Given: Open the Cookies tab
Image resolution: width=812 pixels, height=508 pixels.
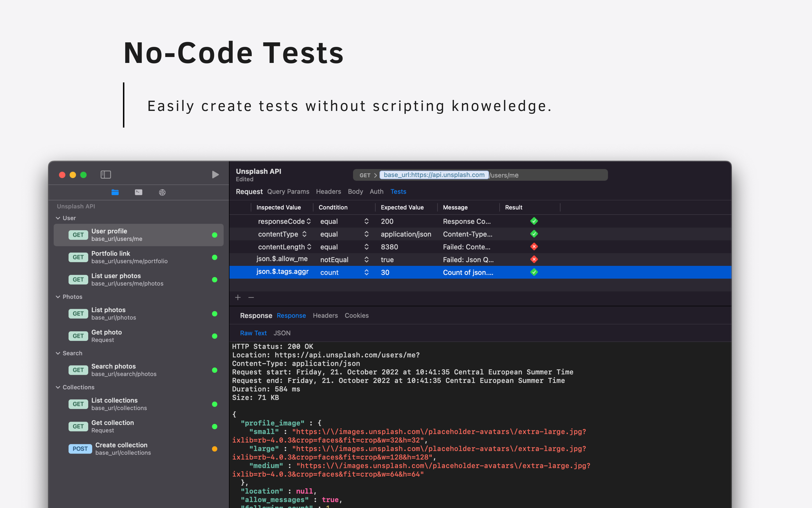Looking at the screenshot, I should [x=357, y=316].
